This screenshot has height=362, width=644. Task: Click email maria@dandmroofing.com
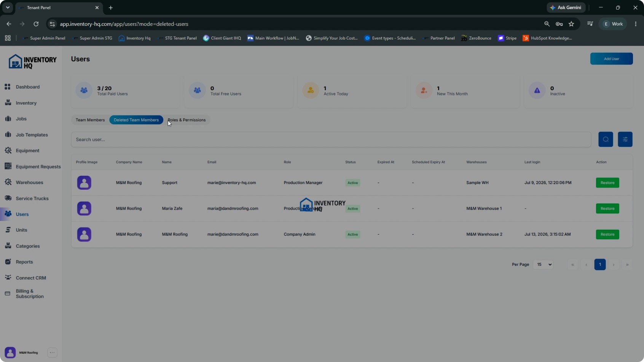pos(233,209)
